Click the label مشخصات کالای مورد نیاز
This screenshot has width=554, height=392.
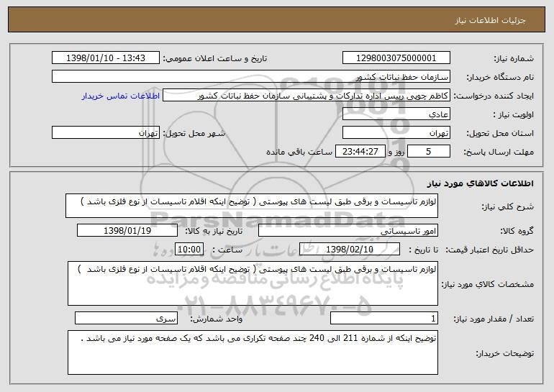(x=488, y=284)
